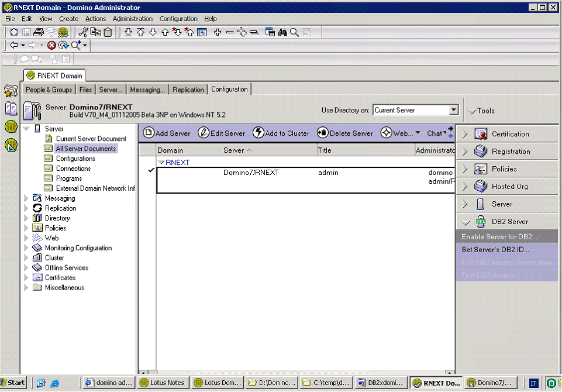The image size is (562, 392).
Task: Open the Configuration menu in menu bar
Action: [x=178, y=19]
